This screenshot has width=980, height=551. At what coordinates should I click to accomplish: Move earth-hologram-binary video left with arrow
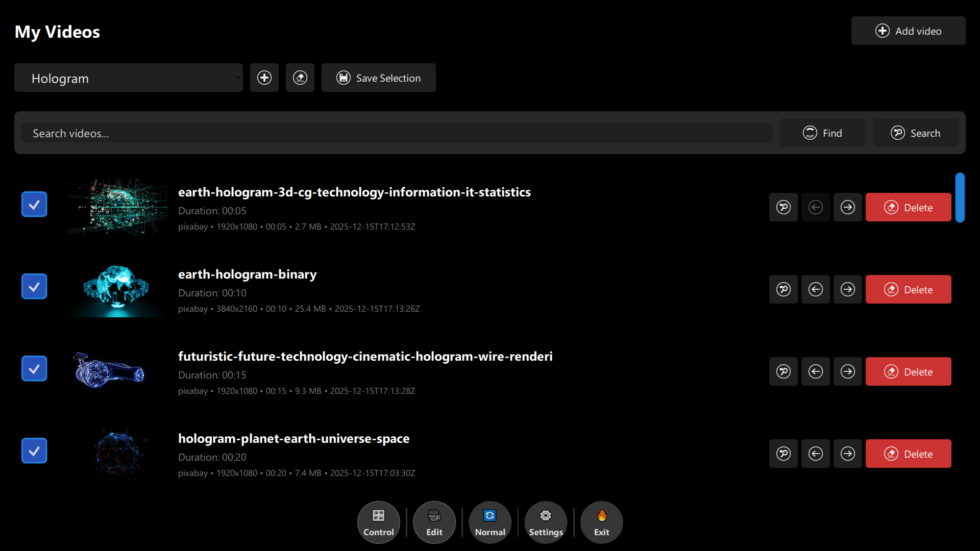point(815,289)
